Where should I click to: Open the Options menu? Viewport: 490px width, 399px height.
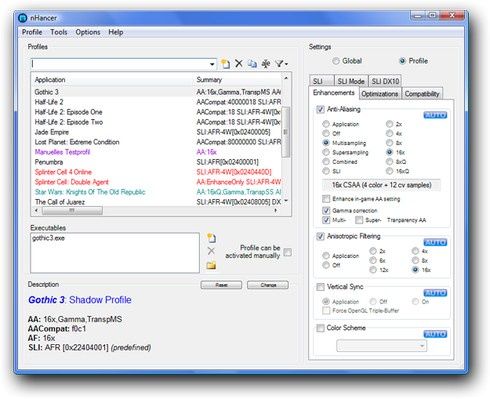[x=88, y=32]
